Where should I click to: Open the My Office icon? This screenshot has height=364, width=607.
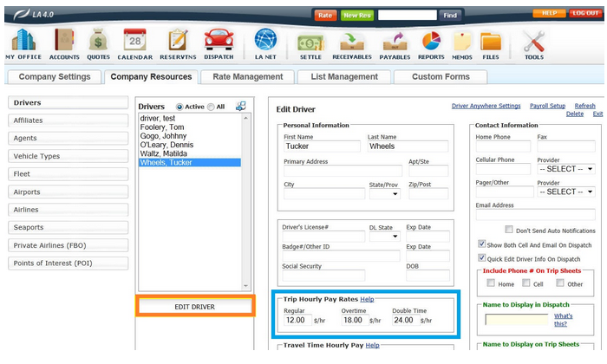pyautogui.click(x=23, y=42)
